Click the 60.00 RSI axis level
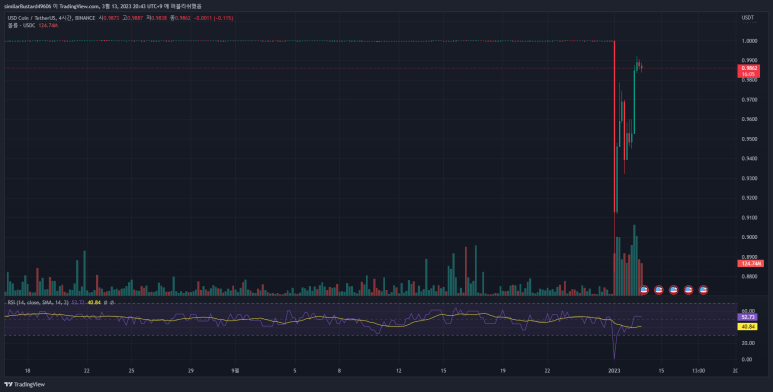The image size is (773, 392). tap(747, 311)
